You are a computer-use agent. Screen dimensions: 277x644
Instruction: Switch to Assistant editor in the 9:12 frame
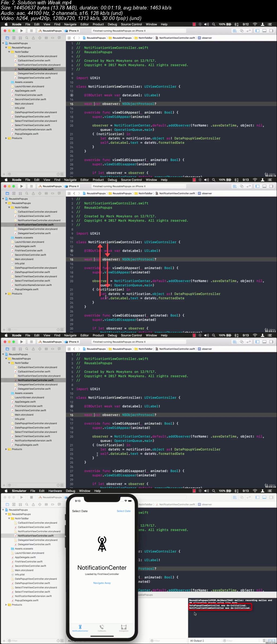pyautogui.click(x=242, y=31)
